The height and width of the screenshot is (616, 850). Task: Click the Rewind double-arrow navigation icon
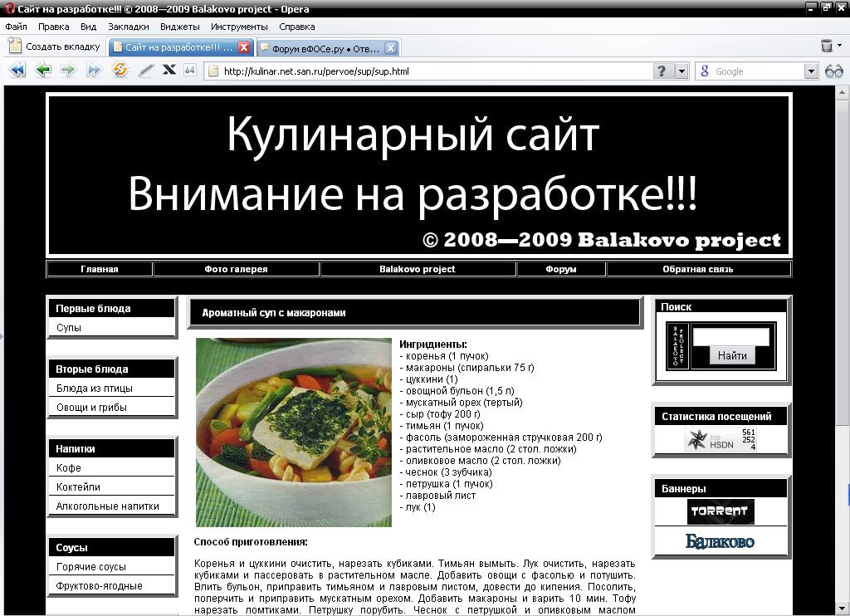click(x=17, y=71)
